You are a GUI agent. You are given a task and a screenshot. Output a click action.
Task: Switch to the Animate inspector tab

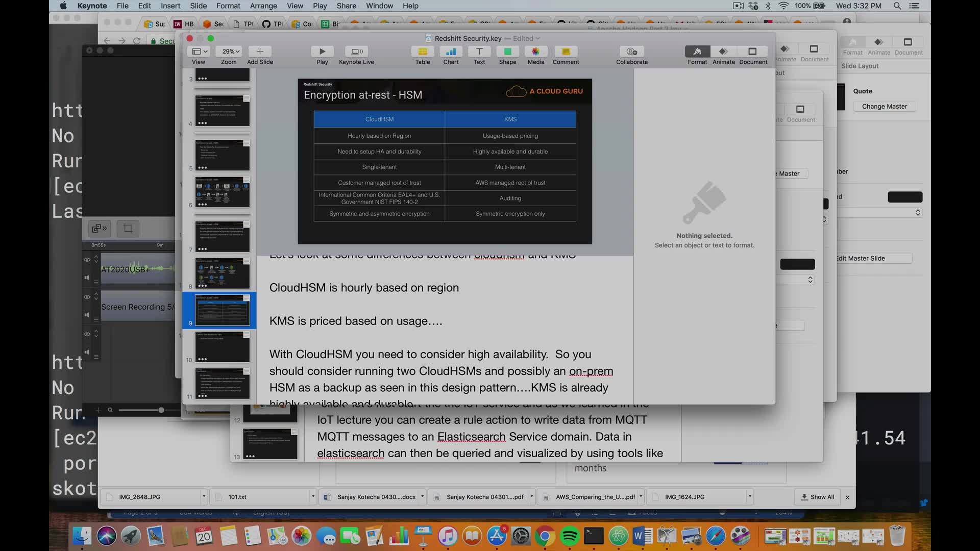pos(723,52)
